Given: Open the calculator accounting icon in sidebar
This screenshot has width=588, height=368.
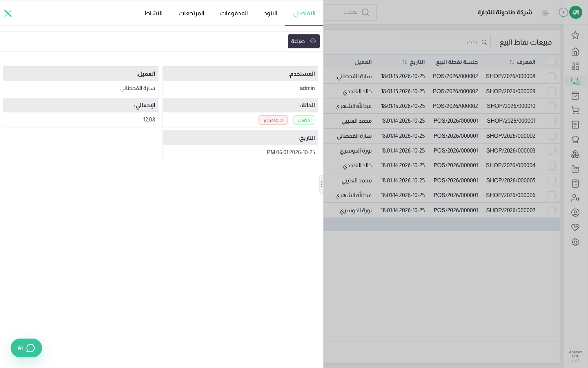Looking at the screenshot, I should pos(575,184).
